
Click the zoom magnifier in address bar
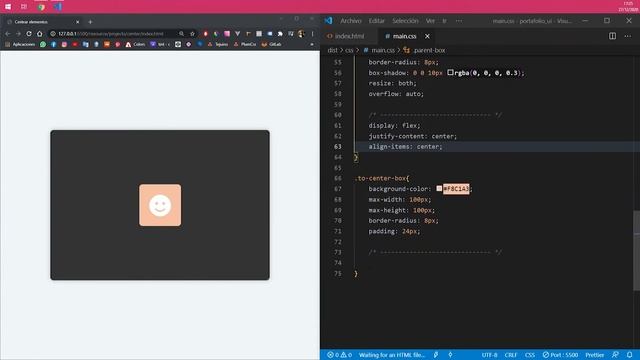coord(181,34)
